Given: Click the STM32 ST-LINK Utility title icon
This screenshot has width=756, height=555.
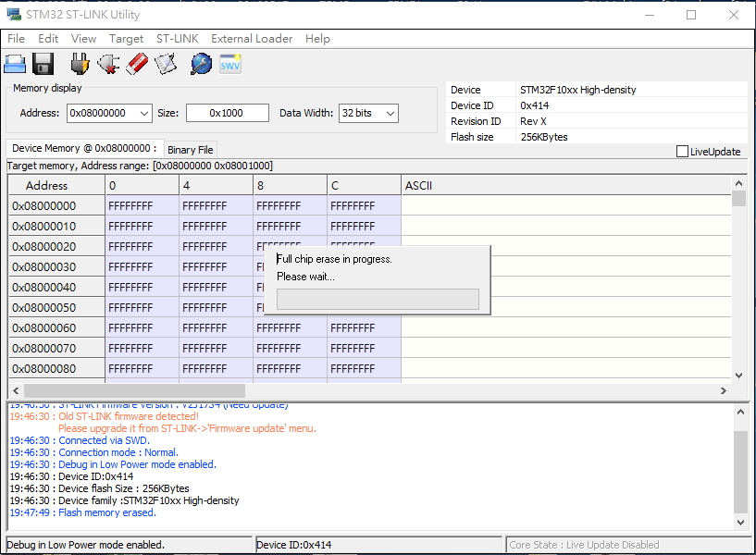Looking at the screenshot, I should [x=14, y=15].
